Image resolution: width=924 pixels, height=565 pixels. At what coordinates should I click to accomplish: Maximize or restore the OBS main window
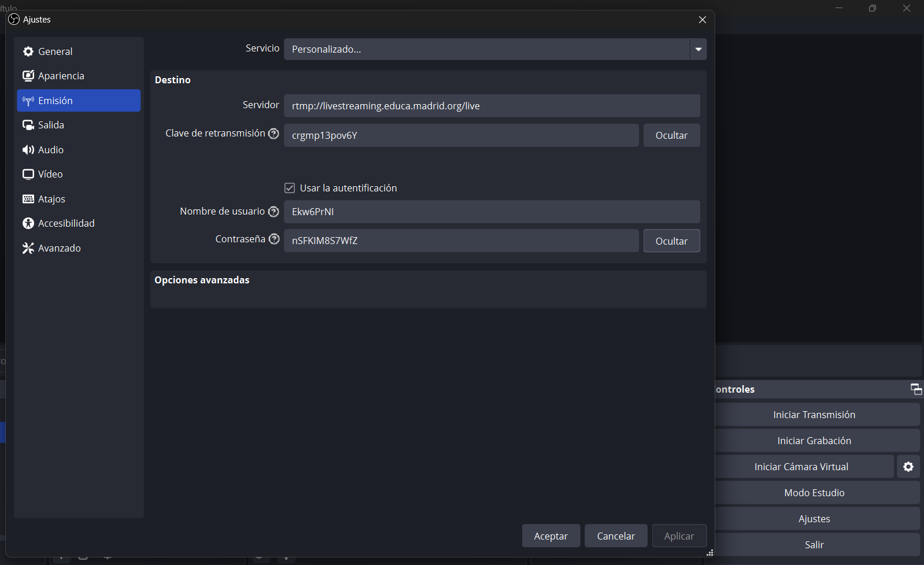(873, 8)
